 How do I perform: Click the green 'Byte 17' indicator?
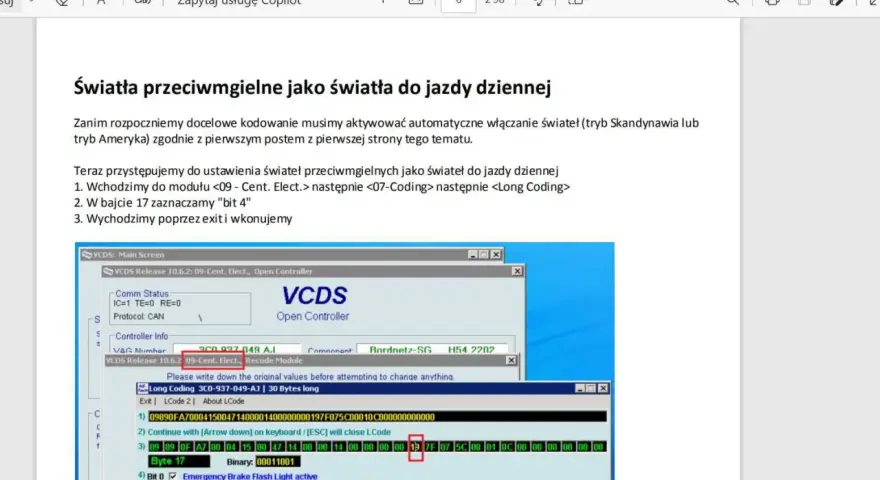coord(179,461)
